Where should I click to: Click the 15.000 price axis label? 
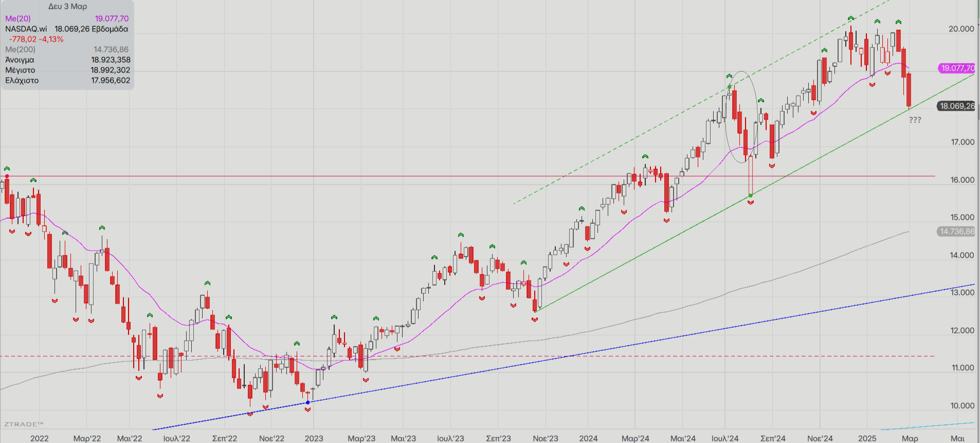pos(963,217)
